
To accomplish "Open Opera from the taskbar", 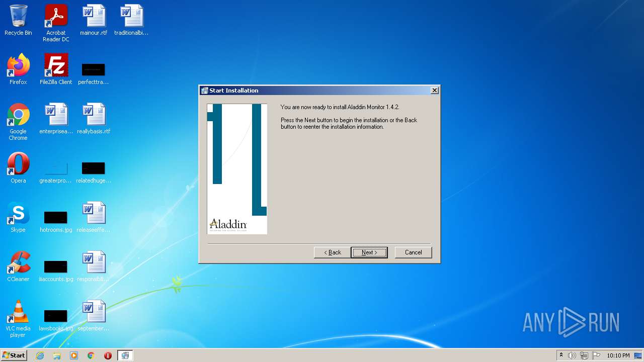I will coord(108,355).
